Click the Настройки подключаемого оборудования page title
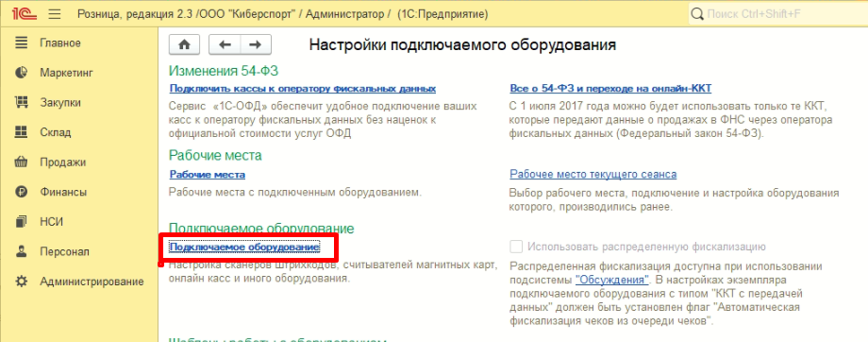 [x=463, y=45]
